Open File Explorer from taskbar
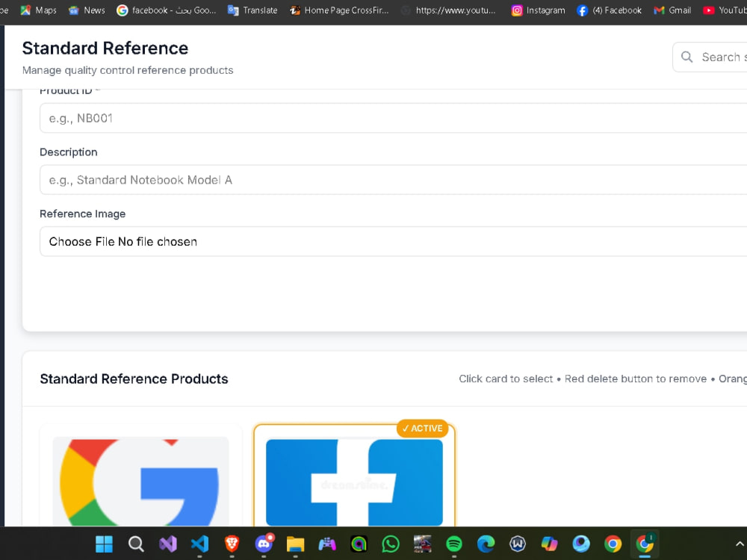This screenshot has width=747, height=560. point(295,544)
